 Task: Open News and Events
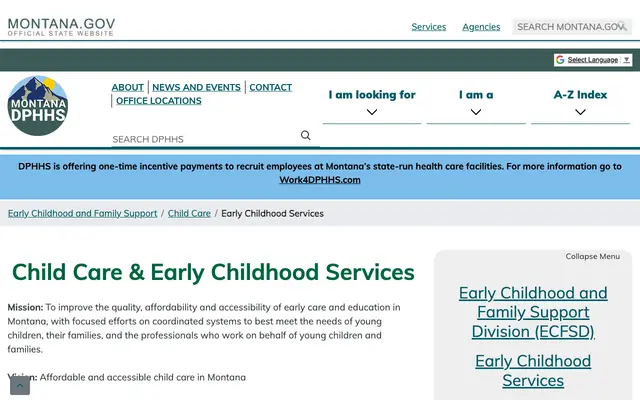196,87
